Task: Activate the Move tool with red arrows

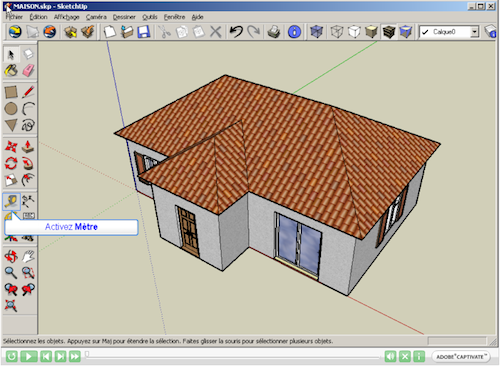Action: [11, 146]
